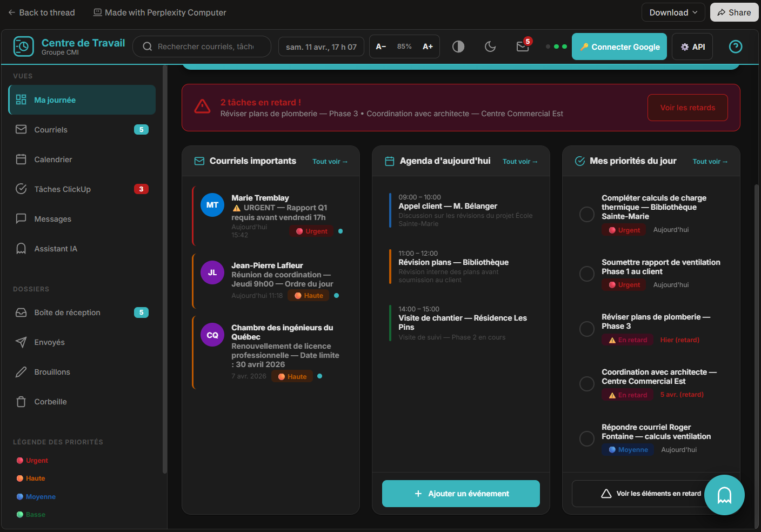This screenshot has width=761, height=532.
Task: Toggle the high contrast mode icon
Action: (458, 46)
